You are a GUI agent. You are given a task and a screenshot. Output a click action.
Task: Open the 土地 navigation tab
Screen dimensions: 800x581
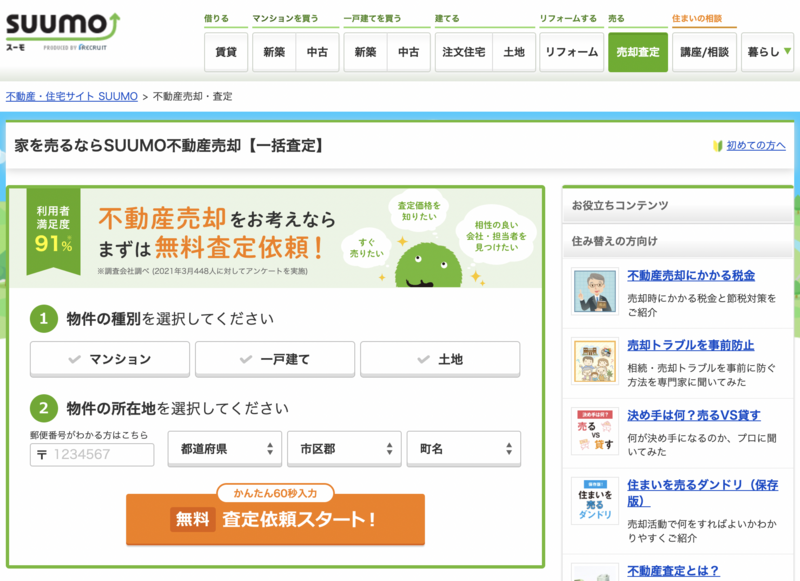click(514, 52)
